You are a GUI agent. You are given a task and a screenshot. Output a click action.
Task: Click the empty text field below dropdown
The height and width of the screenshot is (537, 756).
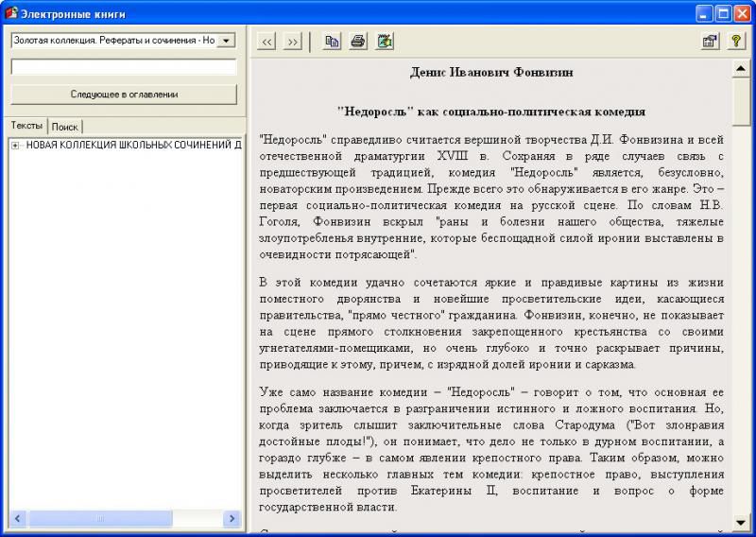tap(123, 67)
